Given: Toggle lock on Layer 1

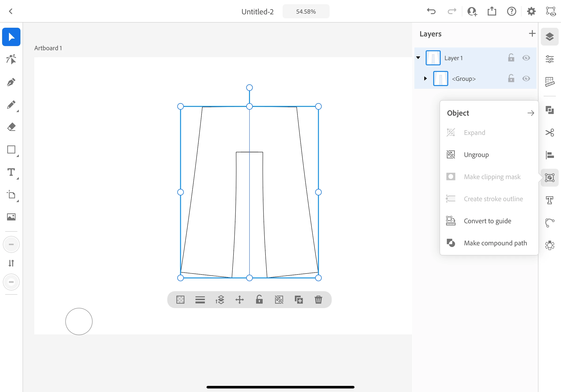Looking at the screenshot, I should (x=511, y=58).
